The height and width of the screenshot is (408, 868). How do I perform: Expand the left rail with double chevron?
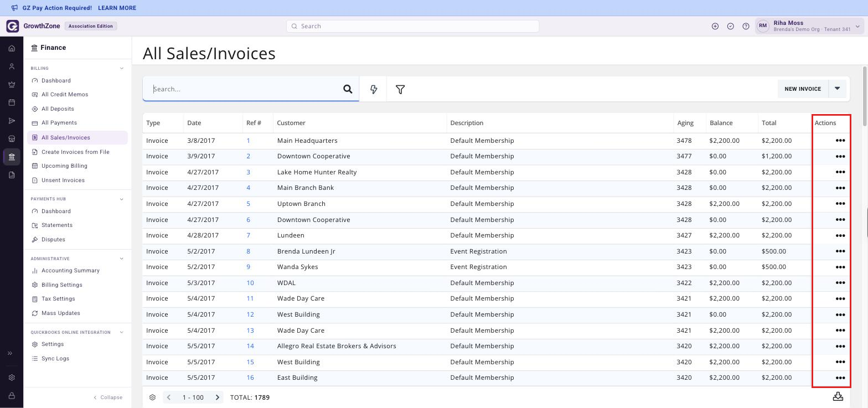[10, 353]
